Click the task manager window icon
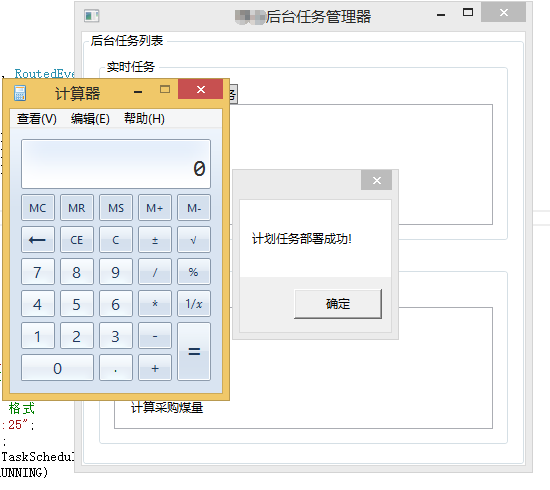The image size is (550, 490). (92, 16)
